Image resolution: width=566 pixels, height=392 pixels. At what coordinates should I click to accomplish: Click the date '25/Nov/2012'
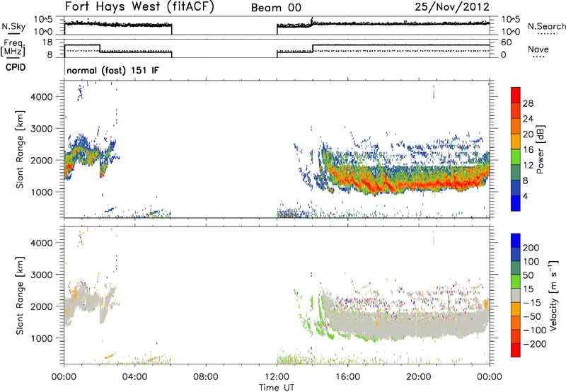click(452, 6)
